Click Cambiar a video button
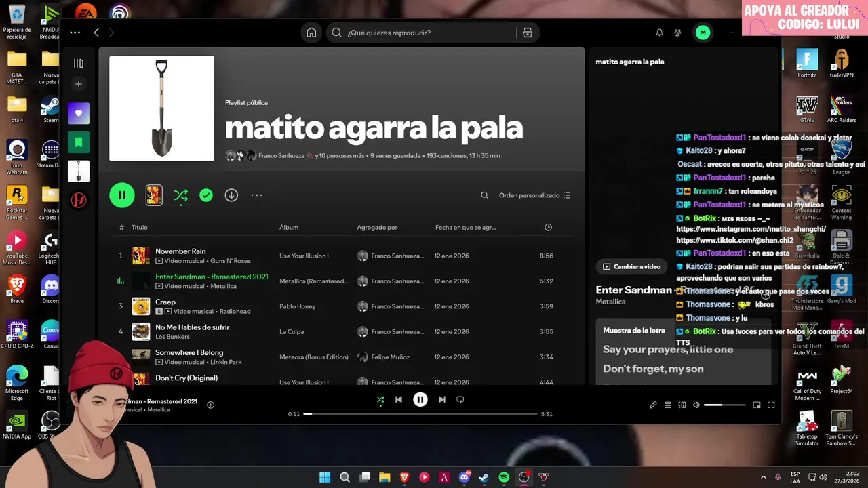This screenshot has width=868, height=488. tap(631, 266)
